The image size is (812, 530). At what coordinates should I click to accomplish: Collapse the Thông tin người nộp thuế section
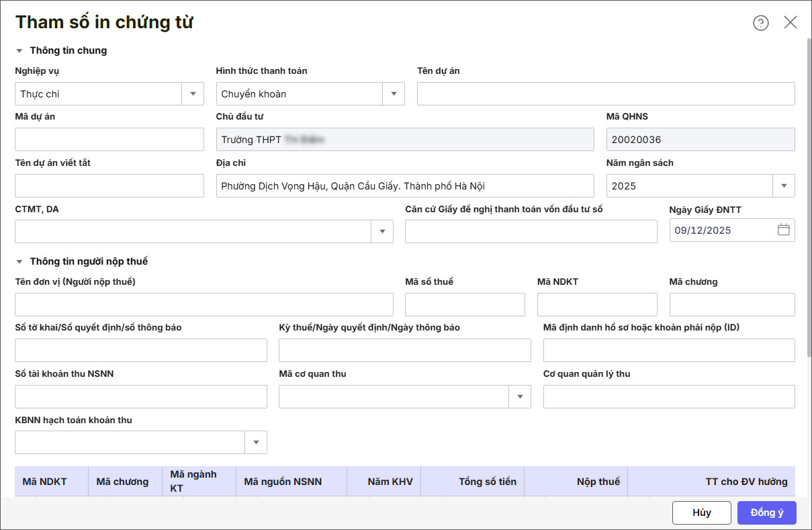pyautogui.click(x=19, y=261)
